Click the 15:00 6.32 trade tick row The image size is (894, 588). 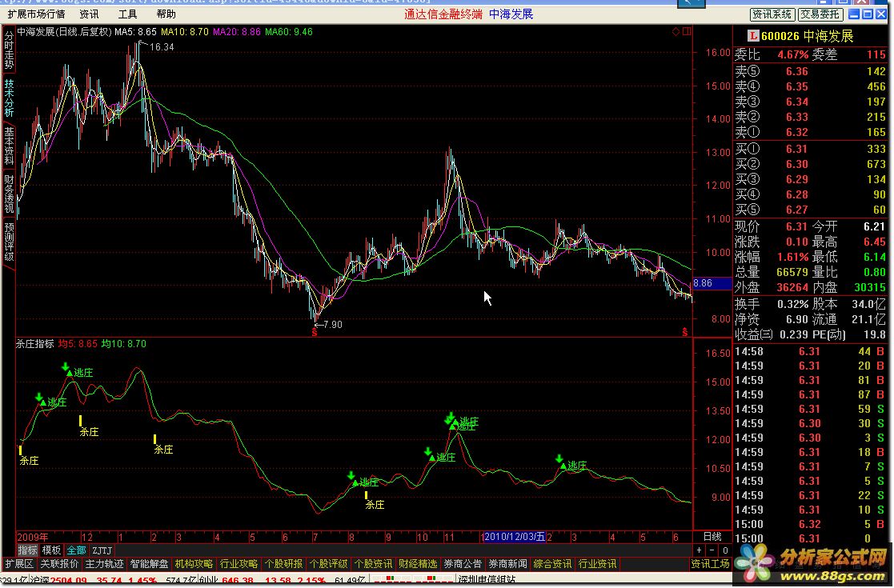[x=810, y=524]
